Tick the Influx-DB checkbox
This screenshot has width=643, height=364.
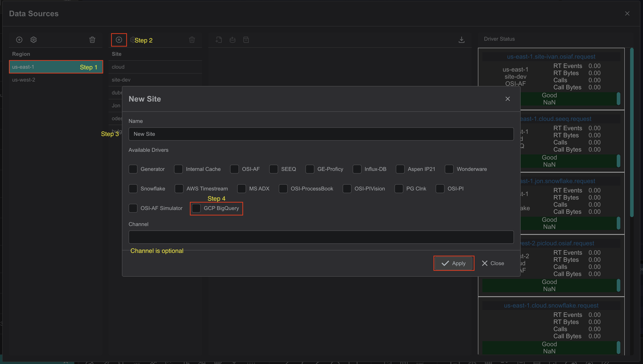pos(357,169)
